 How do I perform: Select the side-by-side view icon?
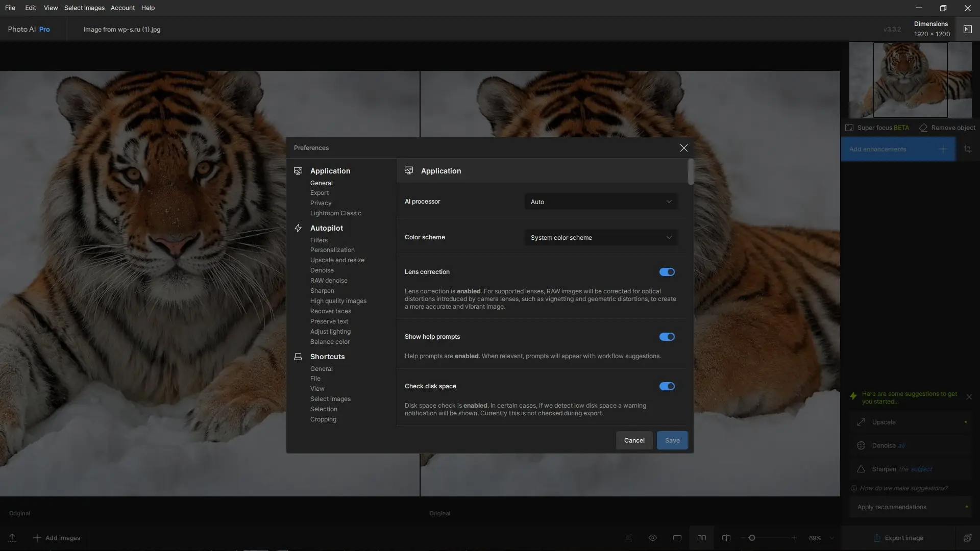(x=702, y=538)
